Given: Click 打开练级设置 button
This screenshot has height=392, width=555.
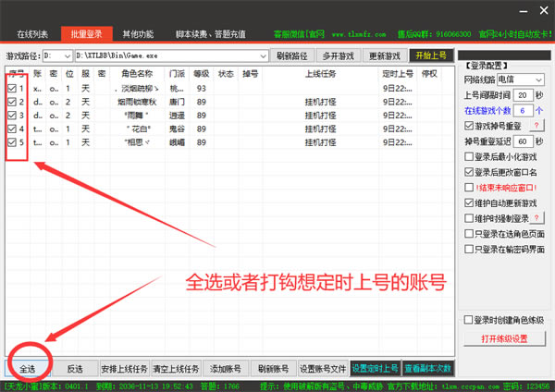Looking at the screenshot, I should (503, 337).
